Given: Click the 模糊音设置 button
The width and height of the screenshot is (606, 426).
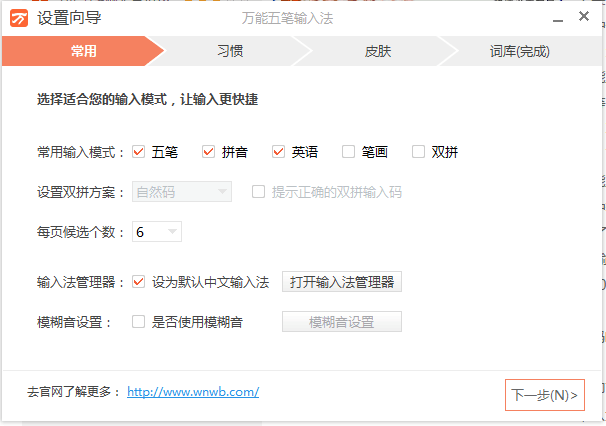Looking at the screenshot, I should (342, 322).
